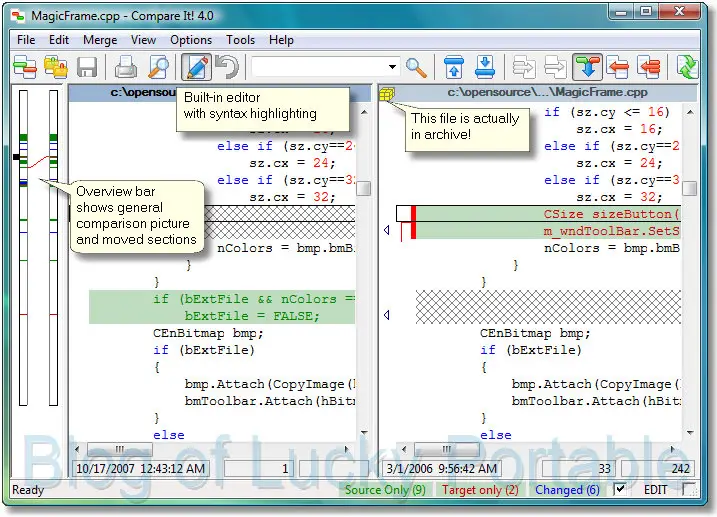
Task: Click the triangle marker beside hatched block
Action: click(387, 314)
